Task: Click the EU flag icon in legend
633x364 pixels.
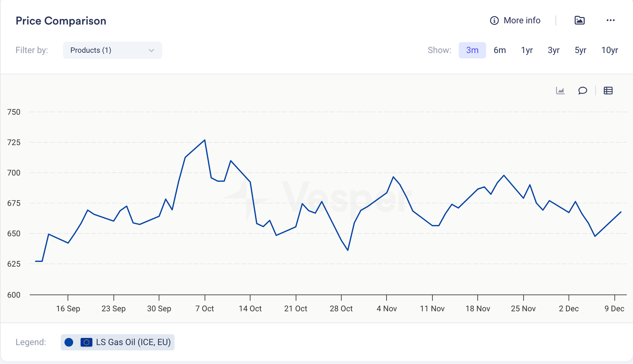Action: [x=86, y=342]
